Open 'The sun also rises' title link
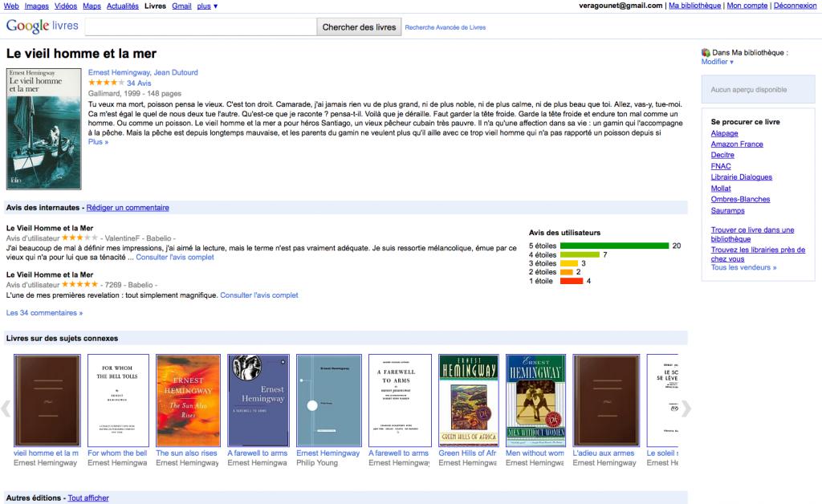The height and width of the screenshot is (504, 822). click(x=186, y=453)
